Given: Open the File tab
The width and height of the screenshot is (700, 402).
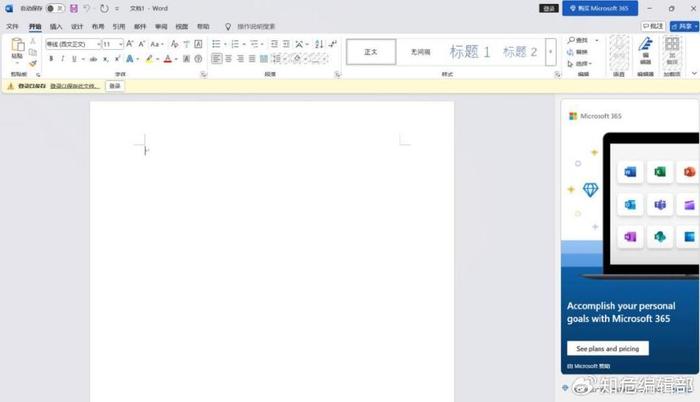Looking at the screenshot, I should coord(12,27).
